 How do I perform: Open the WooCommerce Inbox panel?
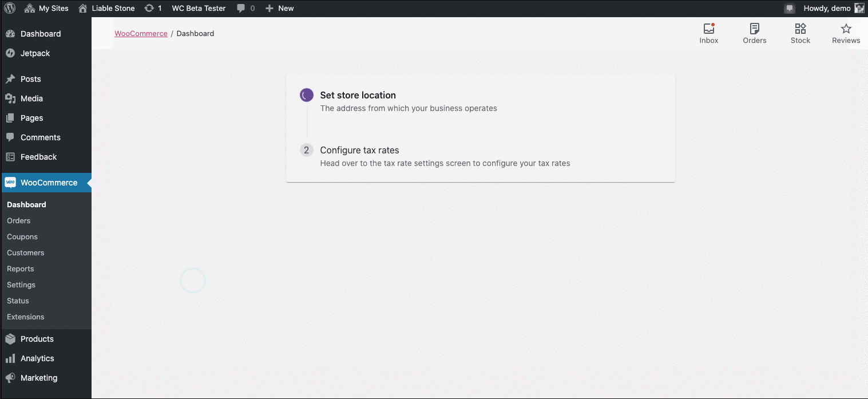(x=708, y=33)
